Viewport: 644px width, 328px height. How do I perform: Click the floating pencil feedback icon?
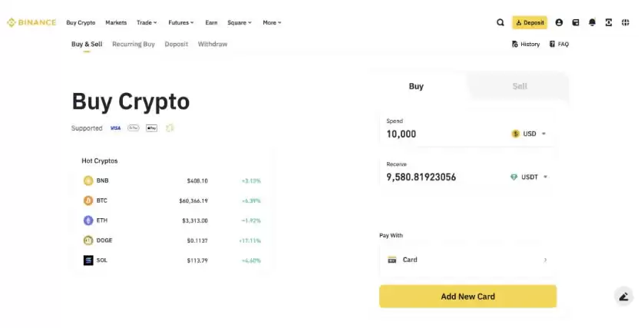pyautogui.click(x=623, y=297)
